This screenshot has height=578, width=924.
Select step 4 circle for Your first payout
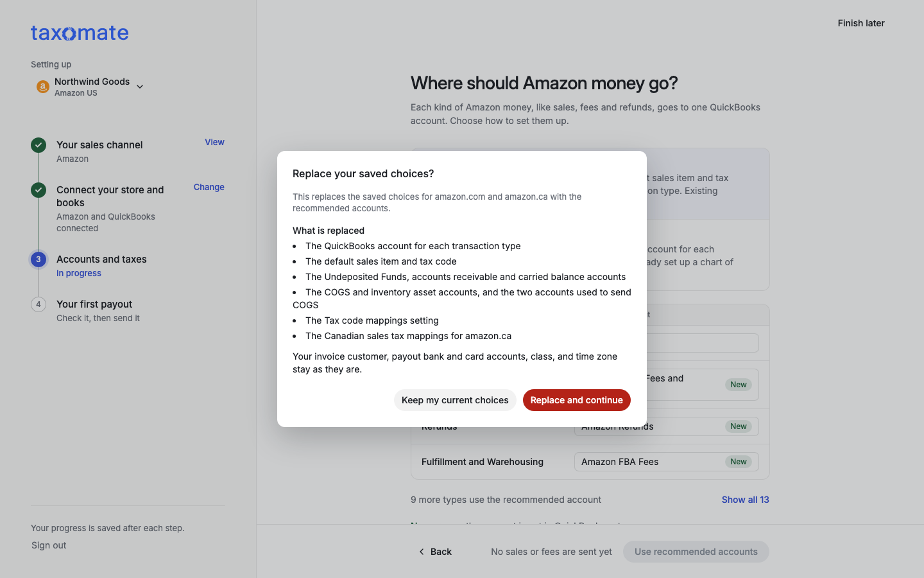click(x=38, y=304)
